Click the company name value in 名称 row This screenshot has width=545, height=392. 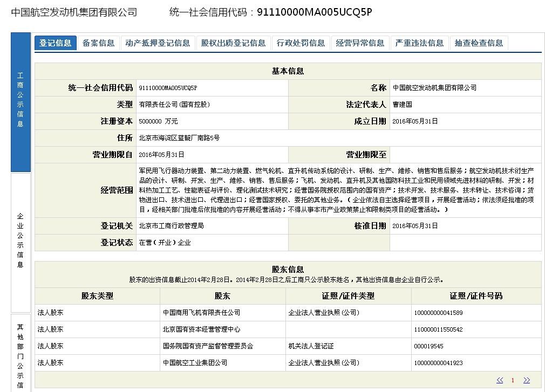pyautogui.click(x=434, y=88)
